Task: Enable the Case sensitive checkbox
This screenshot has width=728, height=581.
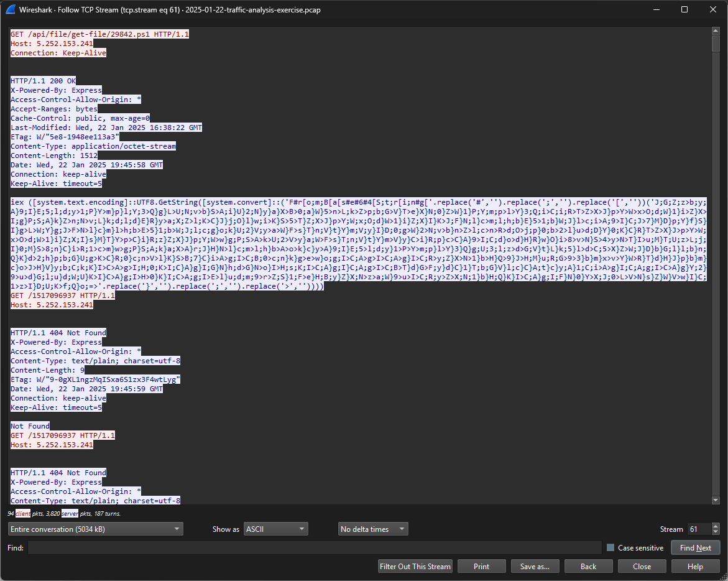Action: tap(611, 548)
